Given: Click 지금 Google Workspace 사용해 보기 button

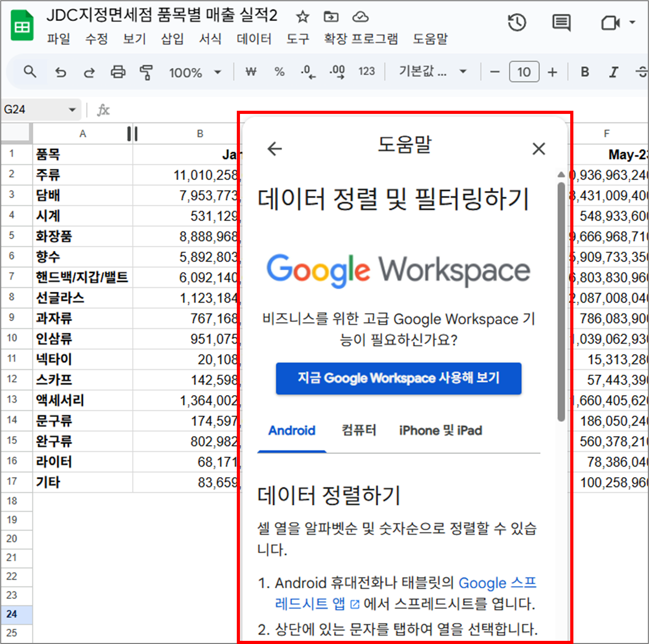Looking at the screenshot, I should click(399, 378).
